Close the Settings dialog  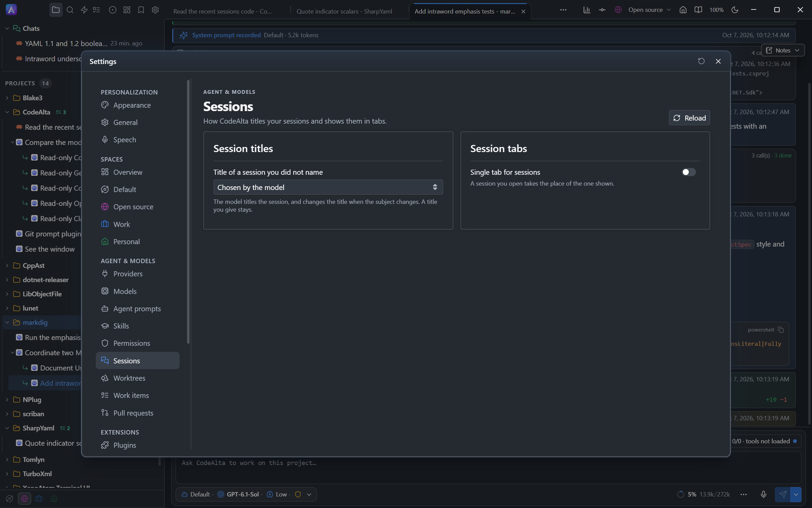pos(718,61)
